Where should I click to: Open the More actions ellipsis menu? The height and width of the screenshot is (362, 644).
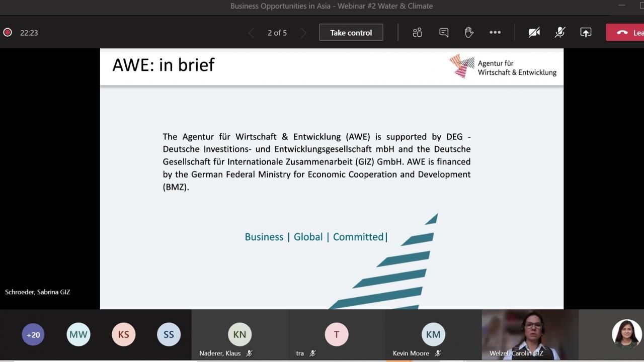[x=495, y=33]
